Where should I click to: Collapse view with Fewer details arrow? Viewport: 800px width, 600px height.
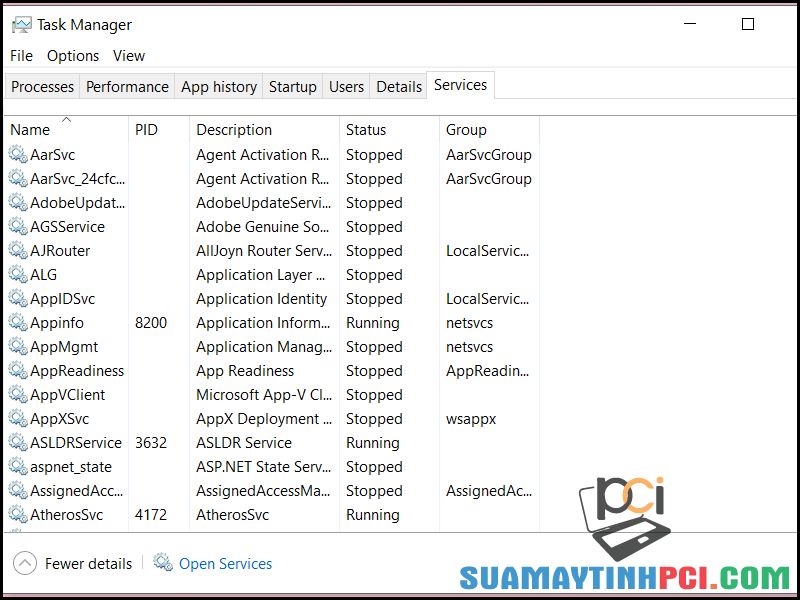(x=24, y=563)
